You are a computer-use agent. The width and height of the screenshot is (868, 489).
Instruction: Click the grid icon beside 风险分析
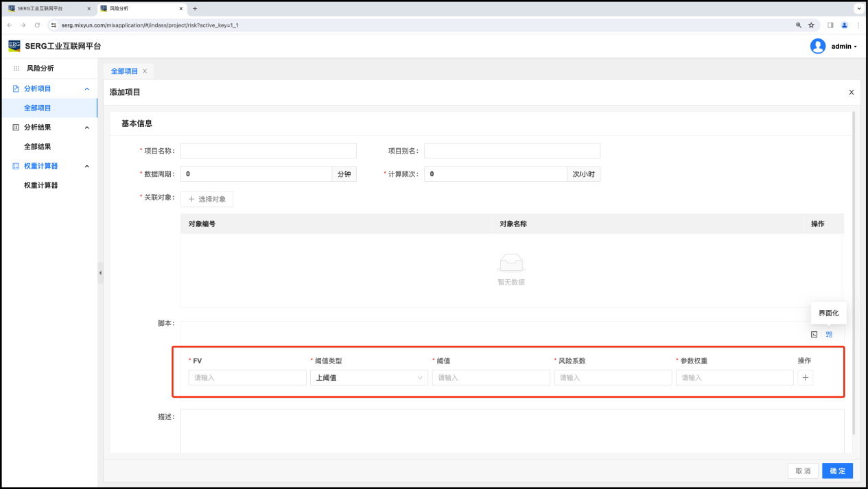coord(16,69)
